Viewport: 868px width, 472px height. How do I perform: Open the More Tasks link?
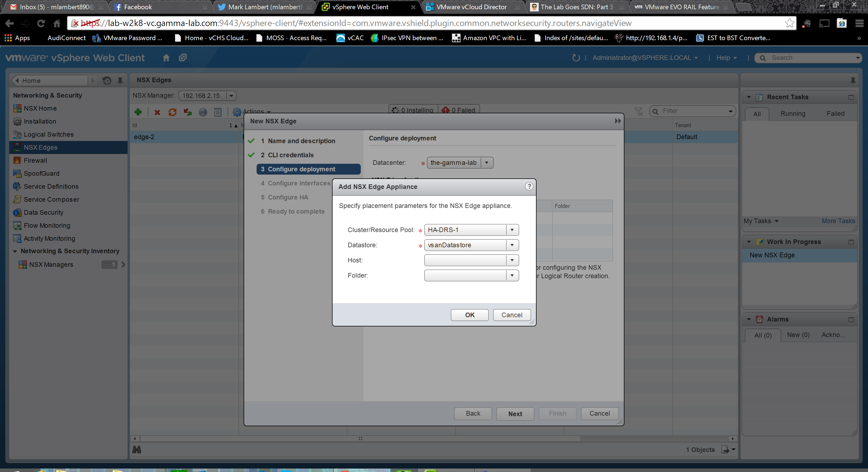click(838, 221)
